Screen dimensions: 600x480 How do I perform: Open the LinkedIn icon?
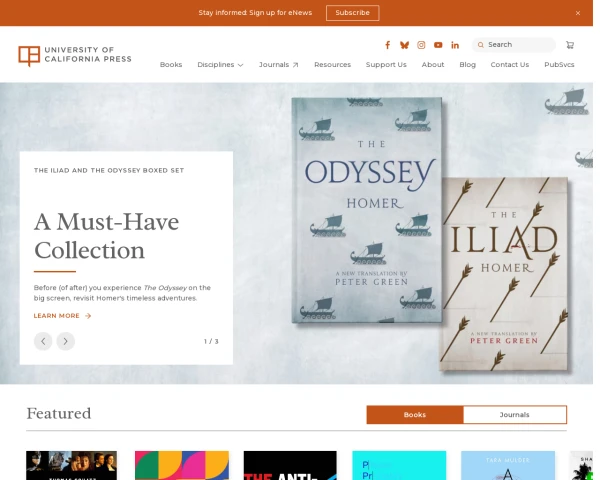point(455,45)
